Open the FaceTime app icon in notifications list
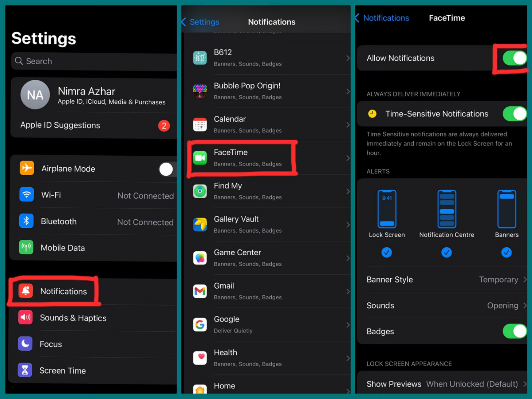Screen dimensions: 532x399 [200, 157]
